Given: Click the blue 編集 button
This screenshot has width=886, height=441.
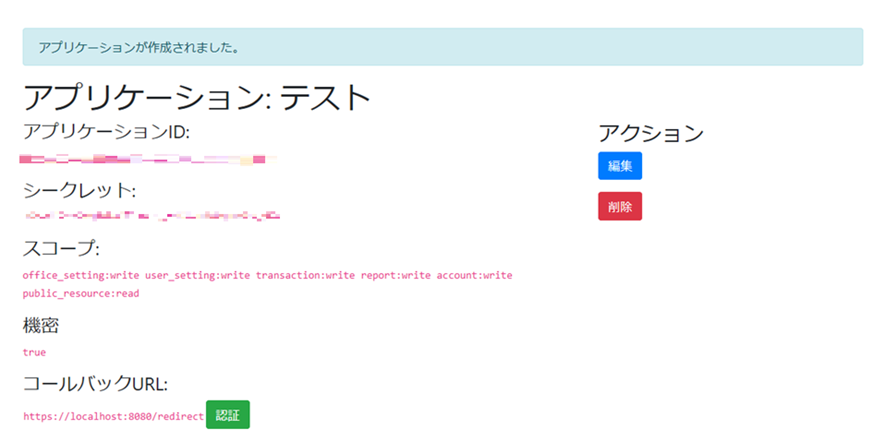Looking at the screenshot, I should click(619, 166).
